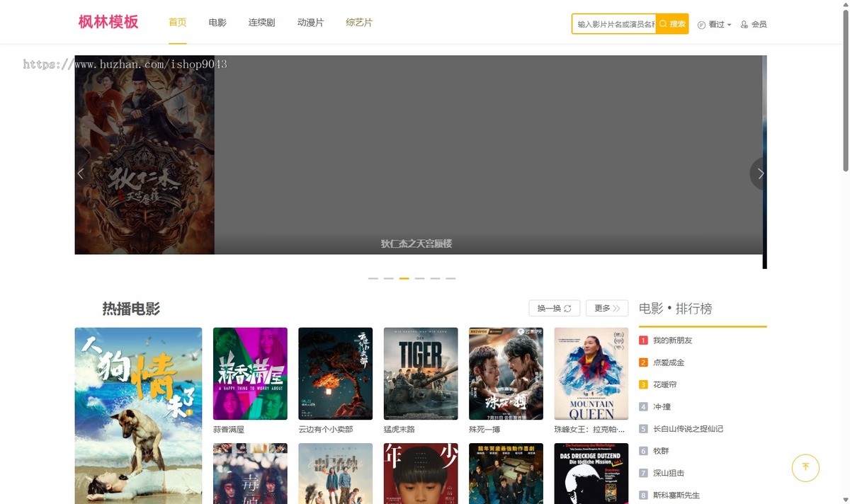Open ranking item 花暖帘
850x504 pixels.
[x=664, y=384]
